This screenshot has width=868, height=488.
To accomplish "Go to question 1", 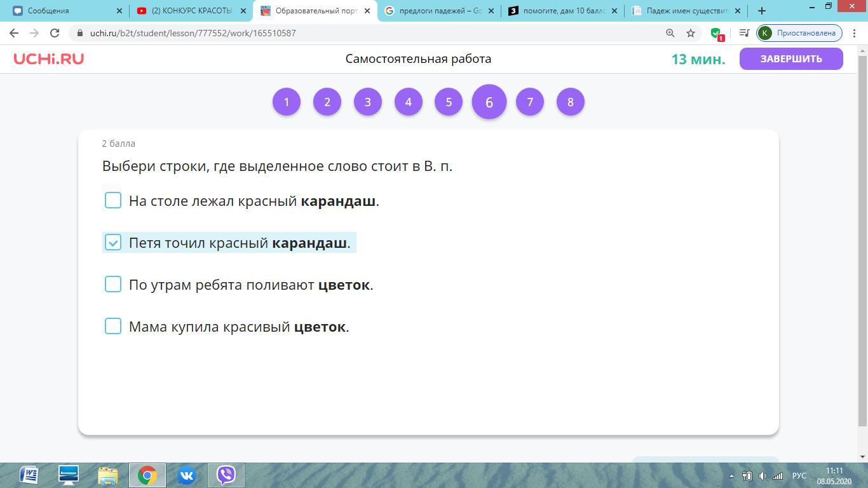I will point(287,102).
